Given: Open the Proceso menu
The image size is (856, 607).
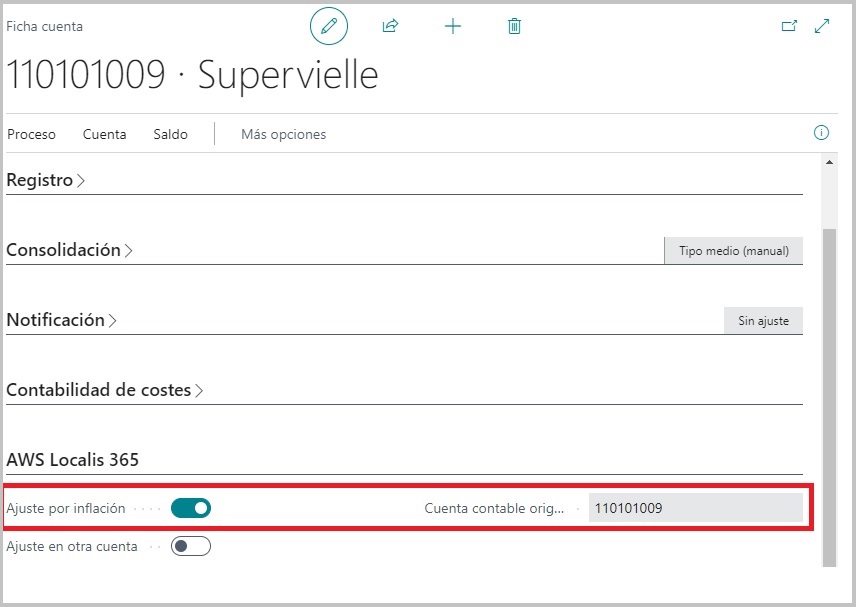Looking at the screenshot, I should 31,134.
